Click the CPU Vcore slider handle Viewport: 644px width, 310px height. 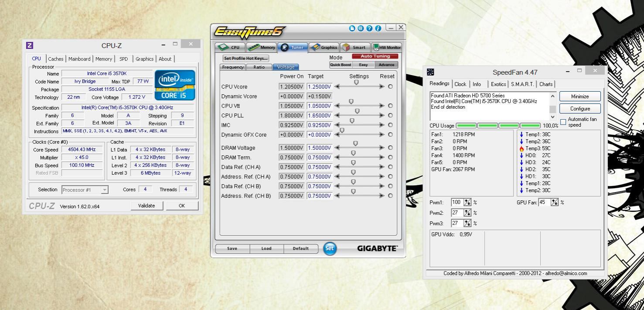click(356, 82)
